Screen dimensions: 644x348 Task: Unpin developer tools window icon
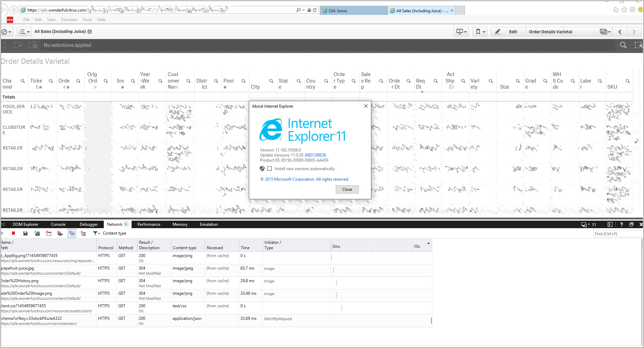[x=631, y=224]
